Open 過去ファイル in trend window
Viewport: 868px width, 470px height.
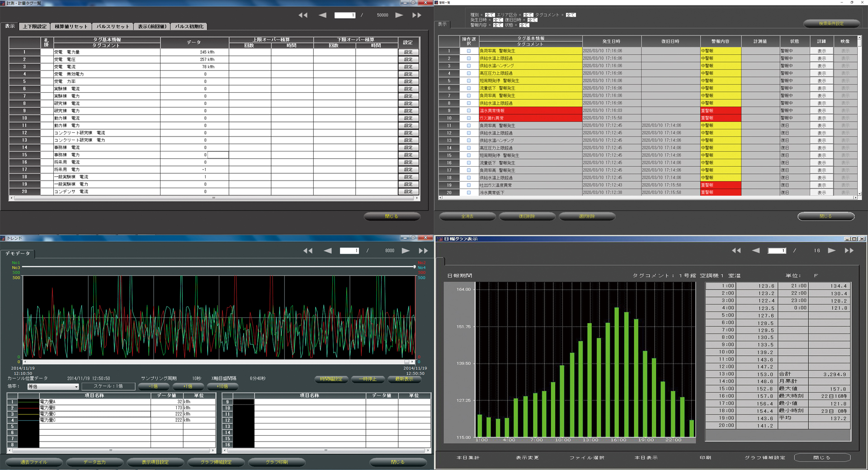point(33,462)
